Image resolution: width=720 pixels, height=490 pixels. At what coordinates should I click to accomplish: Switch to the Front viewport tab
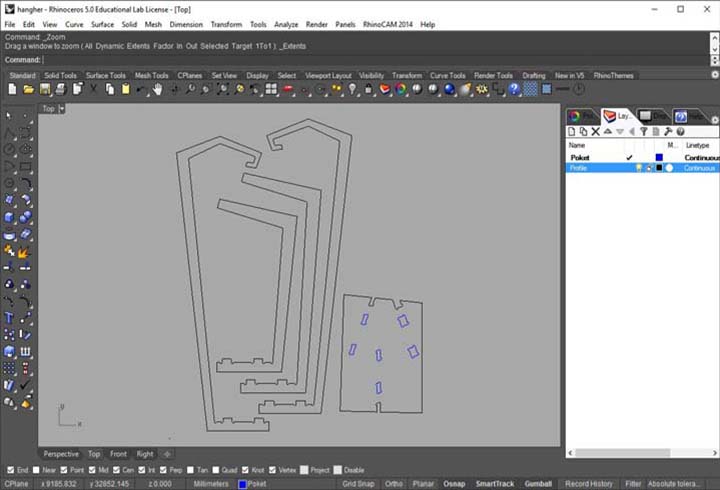(x=118, y=454)
